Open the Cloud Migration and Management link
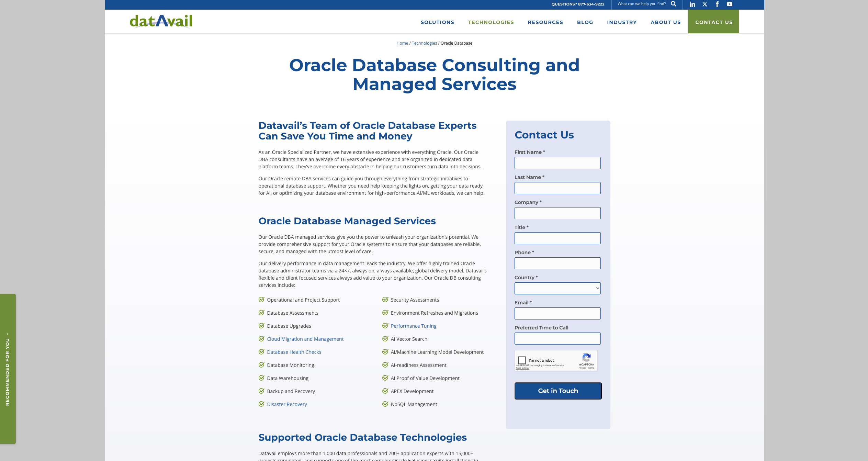 [305, 339]
